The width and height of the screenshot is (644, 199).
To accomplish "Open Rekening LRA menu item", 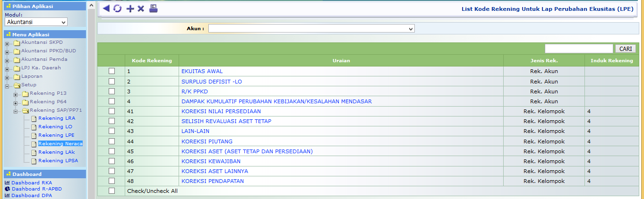I will point(56,118).
